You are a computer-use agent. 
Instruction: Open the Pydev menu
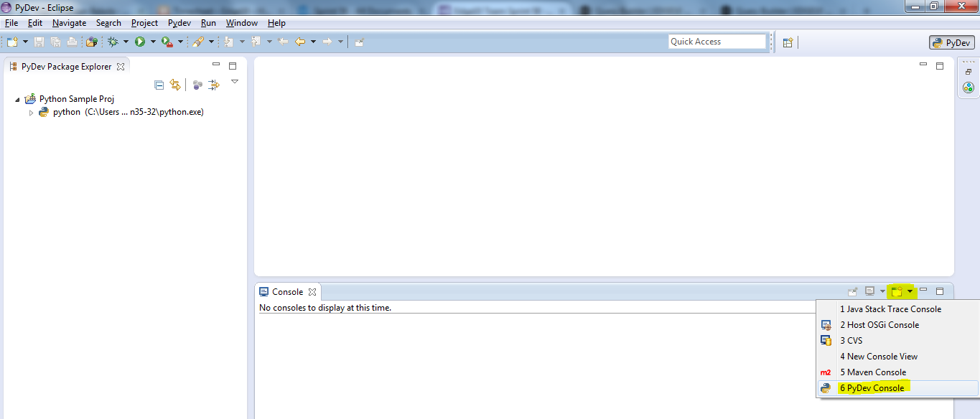coord(179,22)
